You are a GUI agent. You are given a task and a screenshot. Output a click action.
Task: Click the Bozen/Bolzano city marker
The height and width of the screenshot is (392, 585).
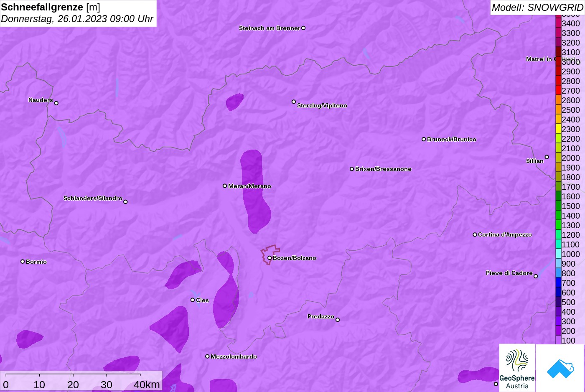click(270, 258)
